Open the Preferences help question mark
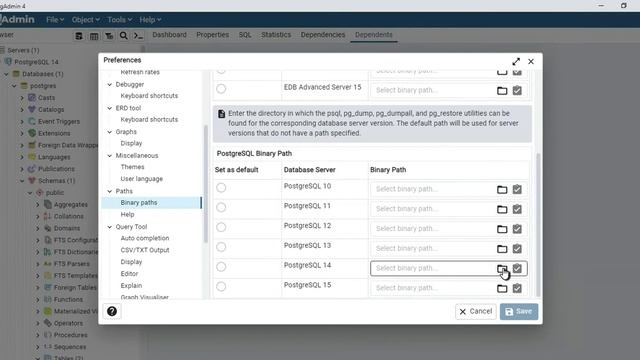Image resolution: width=640 pixels, height=360 pixels. [112, 311]
